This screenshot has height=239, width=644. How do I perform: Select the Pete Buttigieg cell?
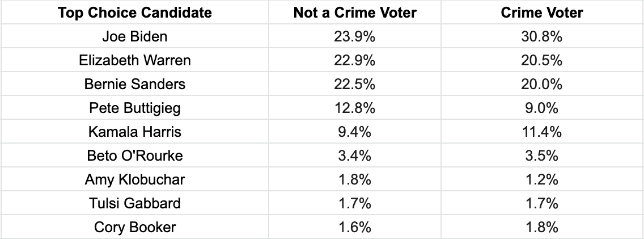[x=135, y=108]
